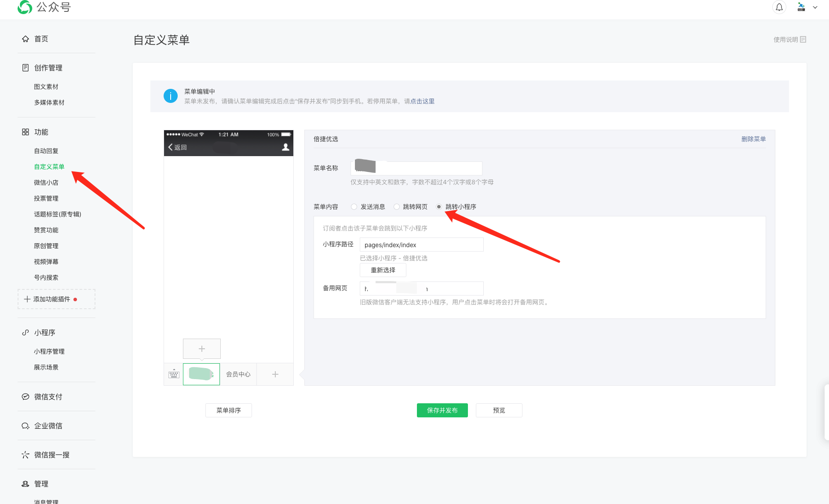The image size is (829, 504).
Task: Open 自定义菜单 in the sidebar
Action: point(49,167)
